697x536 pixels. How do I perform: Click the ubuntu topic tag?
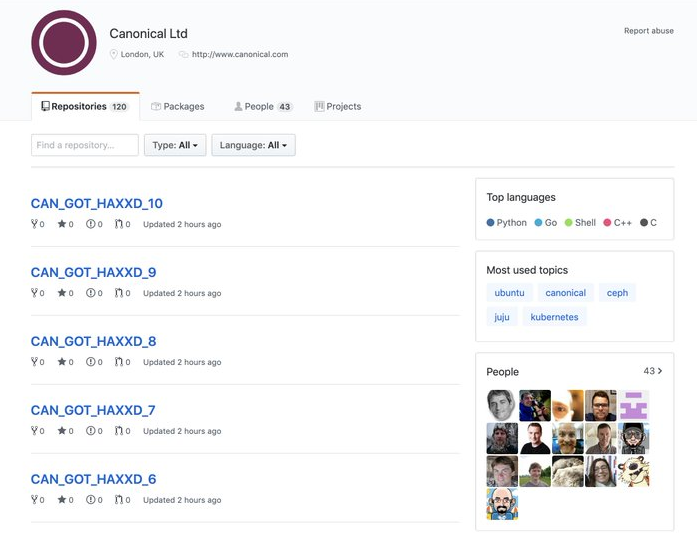tap(509, 292)
